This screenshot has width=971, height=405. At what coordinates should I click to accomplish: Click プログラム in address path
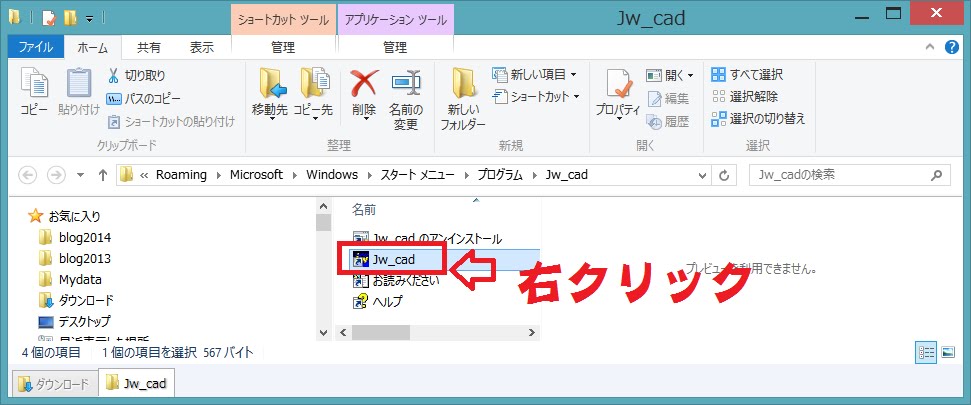(500, 175)
